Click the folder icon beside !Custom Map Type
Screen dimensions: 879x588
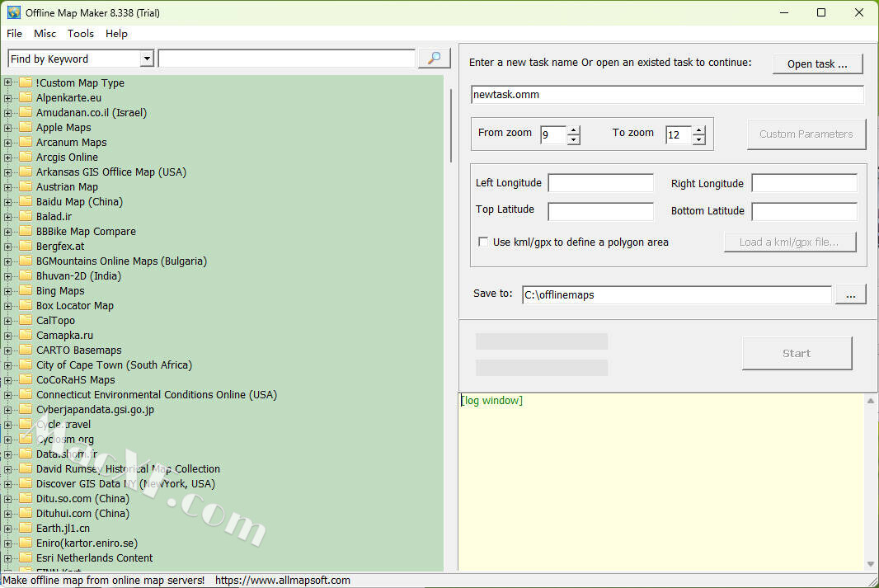tap(26, 82)
